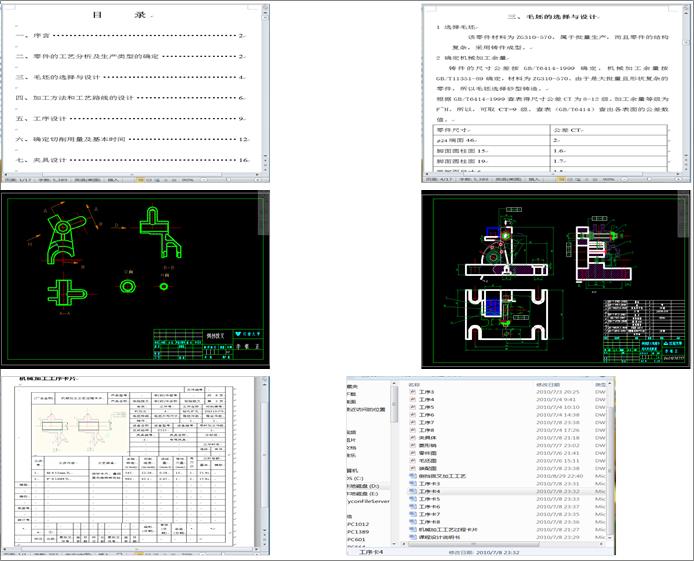The width and height of the screenshot is (694, 561).
Task: Open OS (C:) drive in the sidebar
Action: (355, 478)
